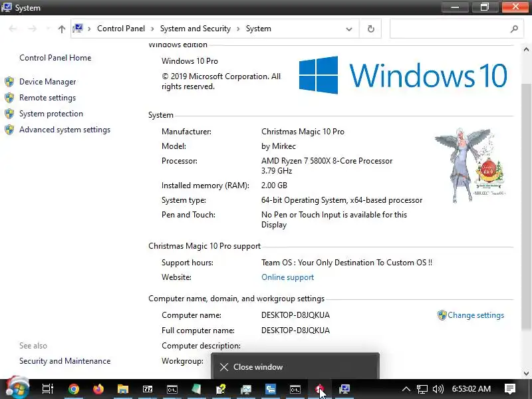Open the green notebook taskbar icon
Screen dimensions: 532x399
tap(196, 389)
